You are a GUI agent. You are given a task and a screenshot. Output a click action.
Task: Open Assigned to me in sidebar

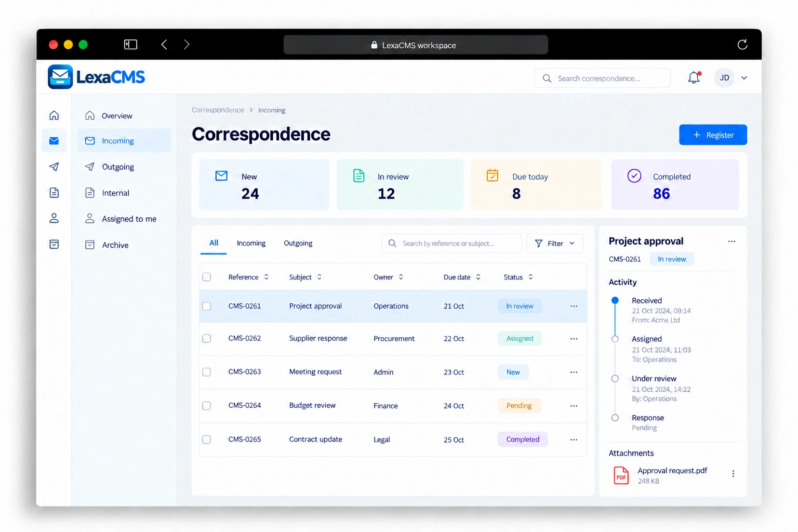tap(124, 219)
